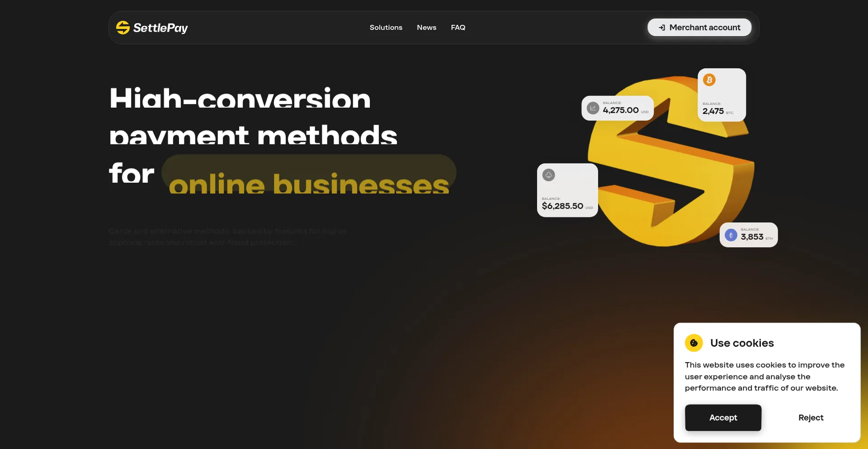
Task: Click the cloud icon above $6,285.50
Action: click(548, 175)
